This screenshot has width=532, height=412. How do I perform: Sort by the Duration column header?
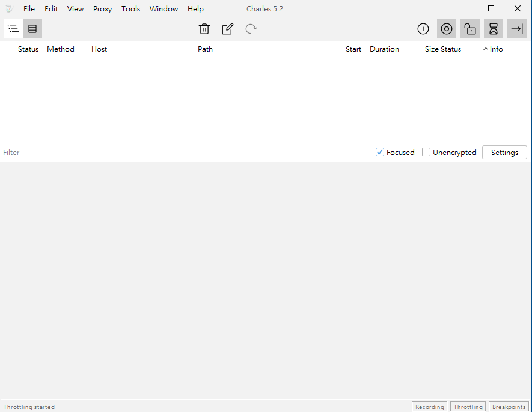pos(384,49)
